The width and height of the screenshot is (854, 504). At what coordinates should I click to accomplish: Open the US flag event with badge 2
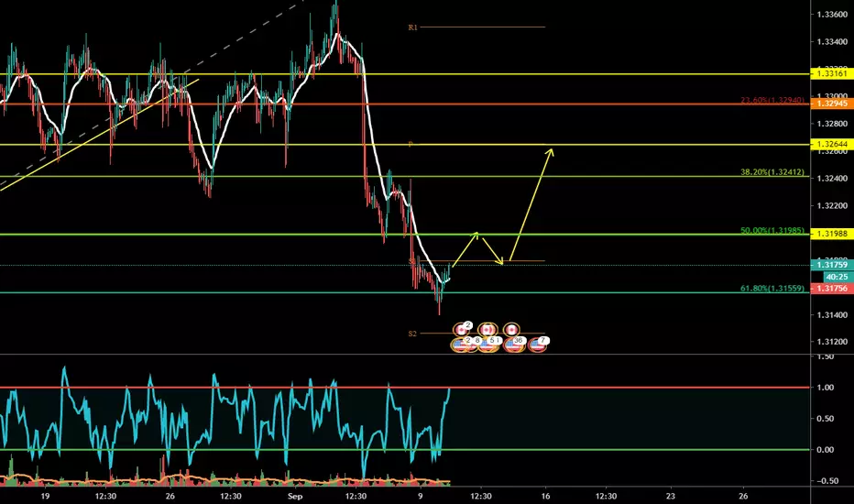(x=460, y=345)
